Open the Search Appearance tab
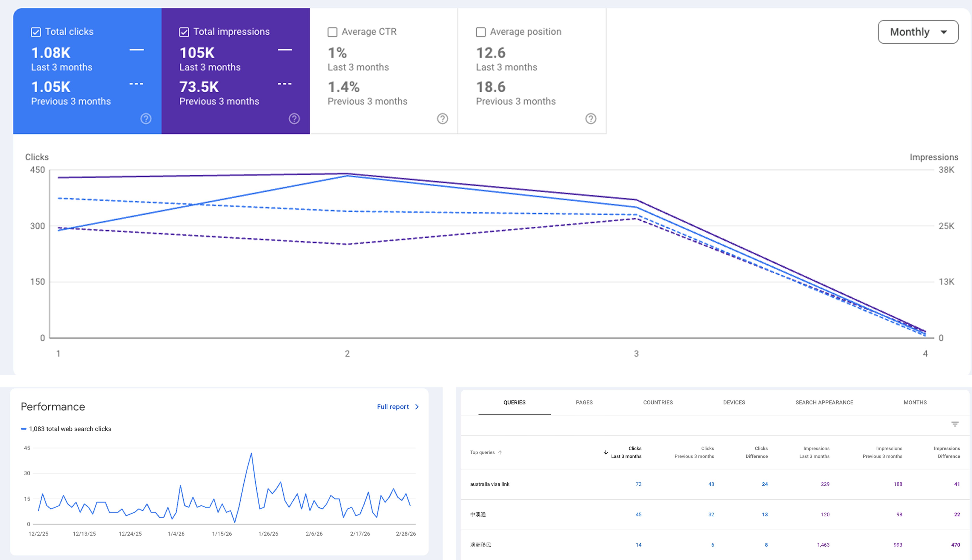972x560 pixels. click(824, 402)
